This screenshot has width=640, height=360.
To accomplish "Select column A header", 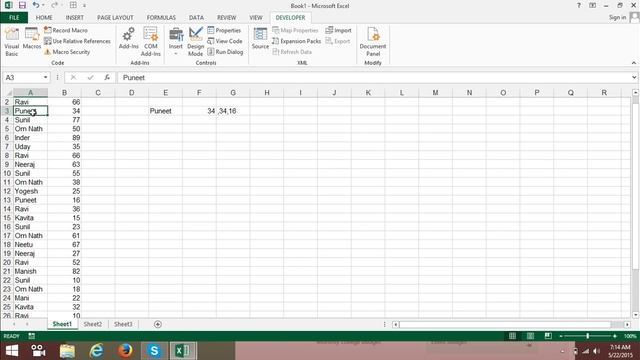I will point(30,93).
